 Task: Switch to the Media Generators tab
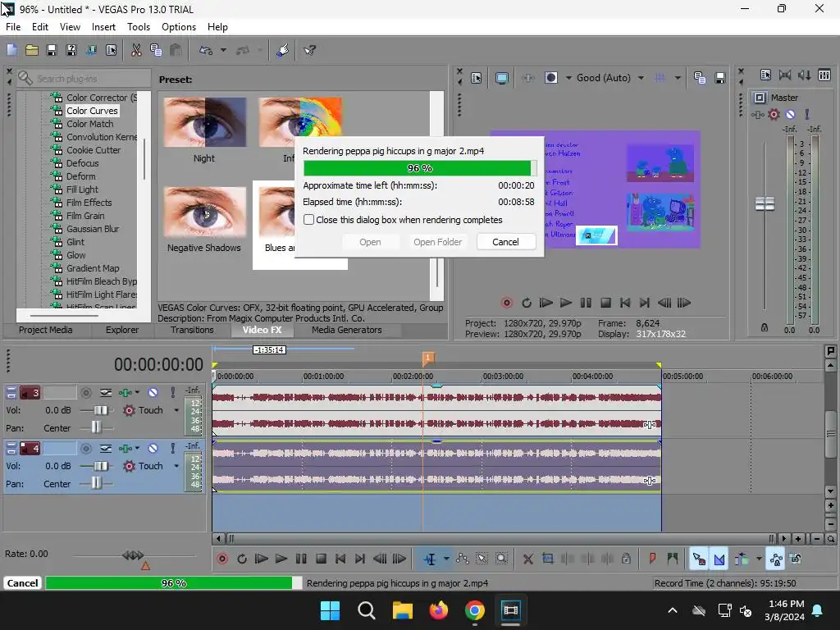coord(347,330)
